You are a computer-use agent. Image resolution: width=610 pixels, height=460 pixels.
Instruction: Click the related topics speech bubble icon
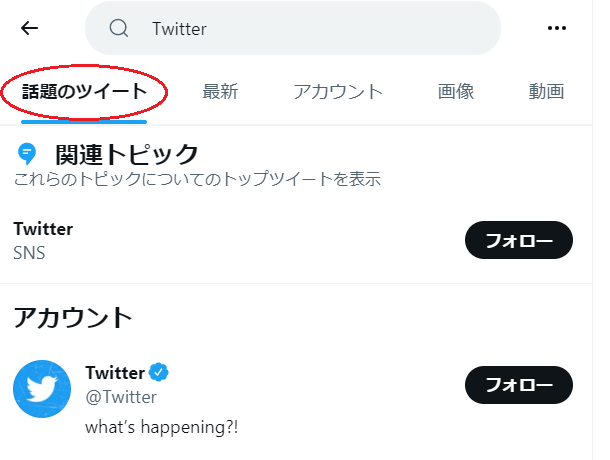click(27, 154)
